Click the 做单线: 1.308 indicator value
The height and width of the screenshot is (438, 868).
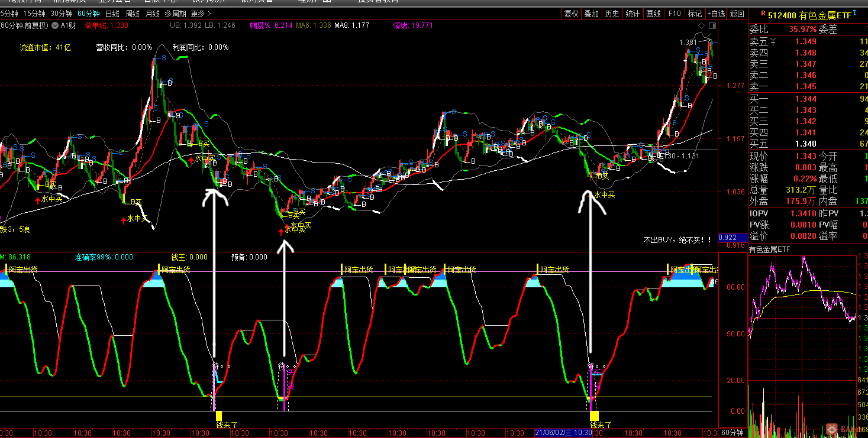point(107,25)
